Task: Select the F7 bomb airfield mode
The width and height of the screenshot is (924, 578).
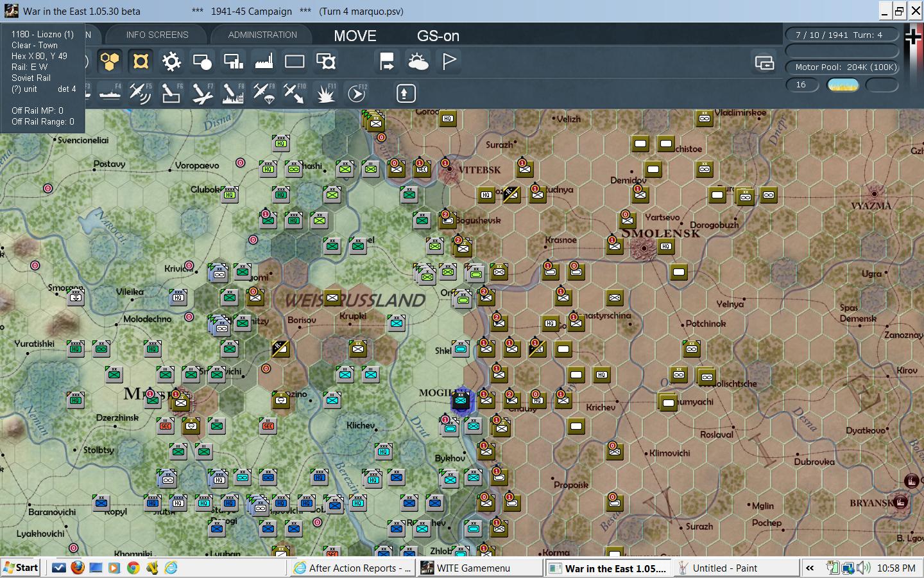Action: point(202,94)
